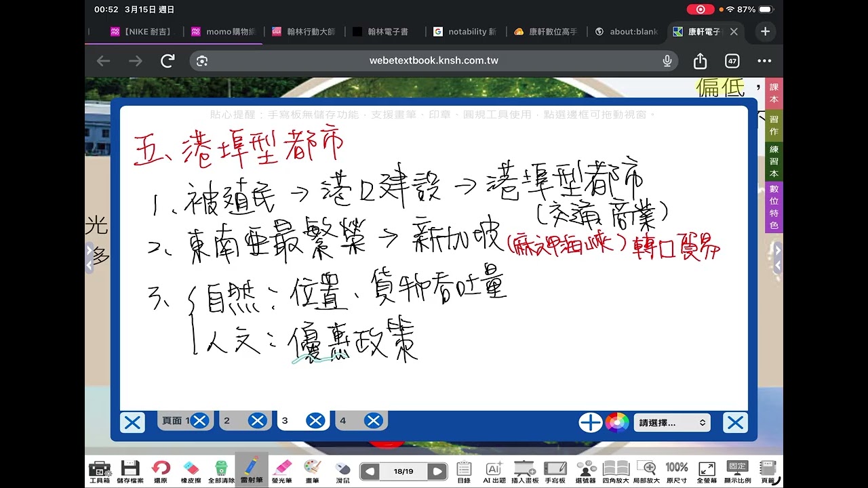868x488 pixels.
Task: Select the 畫筆 paint palette tool
Action: pos(312,471)
